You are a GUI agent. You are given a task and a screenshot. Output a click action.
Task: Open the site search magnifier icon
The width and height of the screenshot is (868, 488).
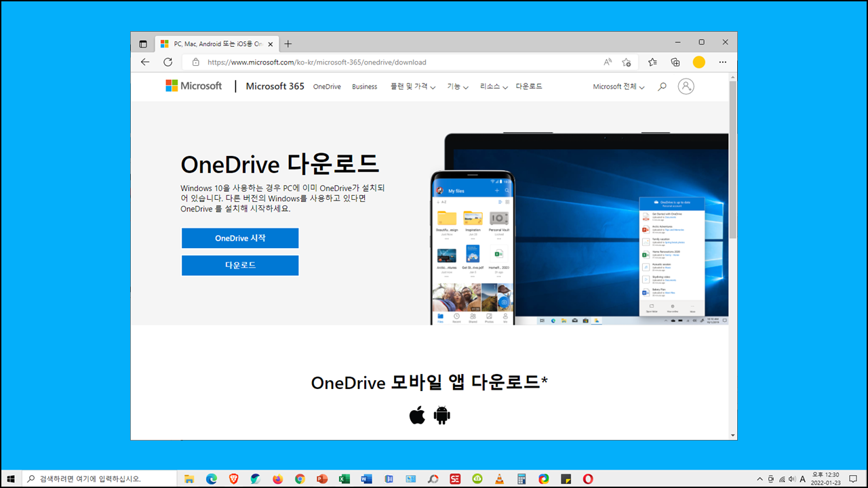pyautogui.click(x=663, y=87)
